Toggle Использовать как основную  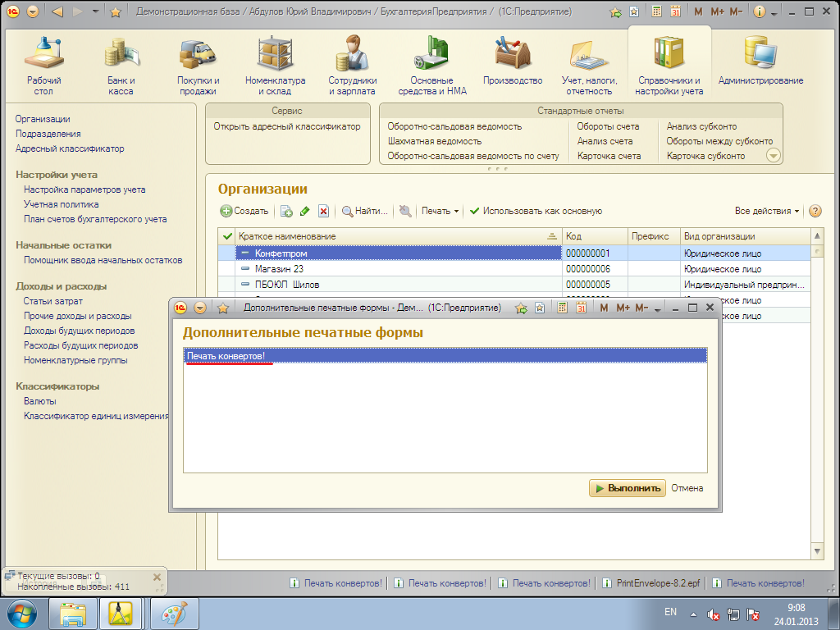[x=536, y=211]
